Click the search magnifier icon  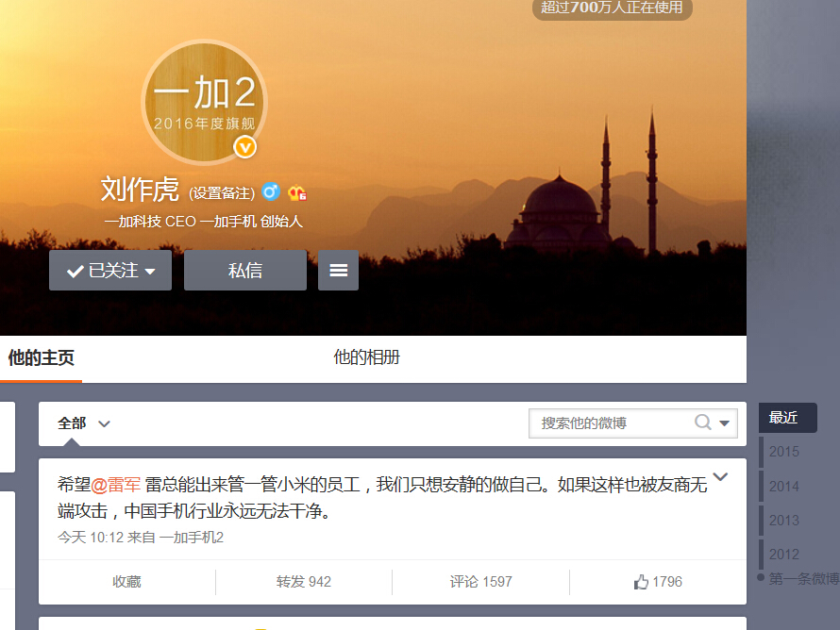[x=703, y=423]
